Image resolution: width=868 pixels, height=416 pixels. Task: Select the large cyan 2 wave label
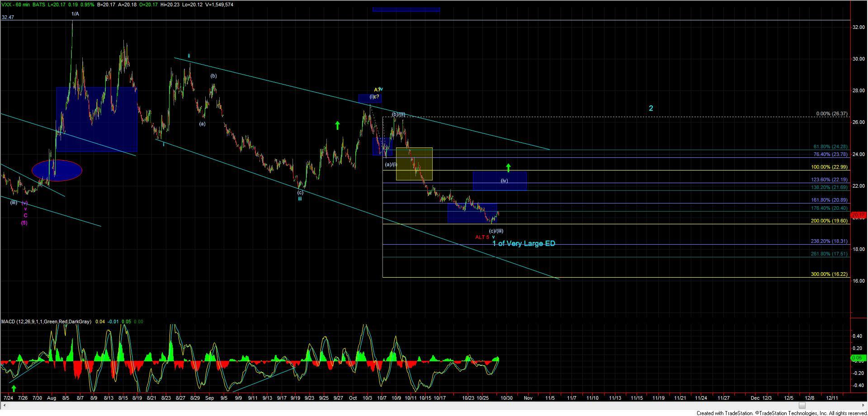[651, 108]
